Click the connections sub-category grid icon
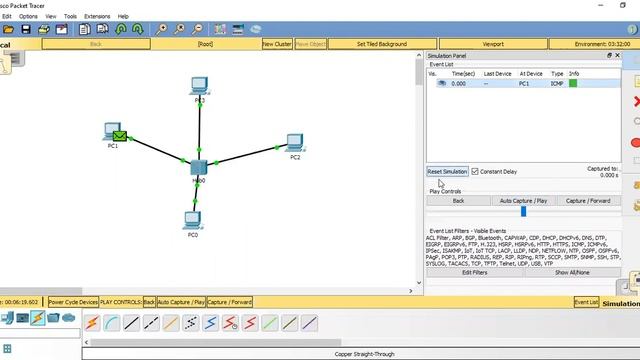This screenshot has width=640, height=360. pos(7,349)
